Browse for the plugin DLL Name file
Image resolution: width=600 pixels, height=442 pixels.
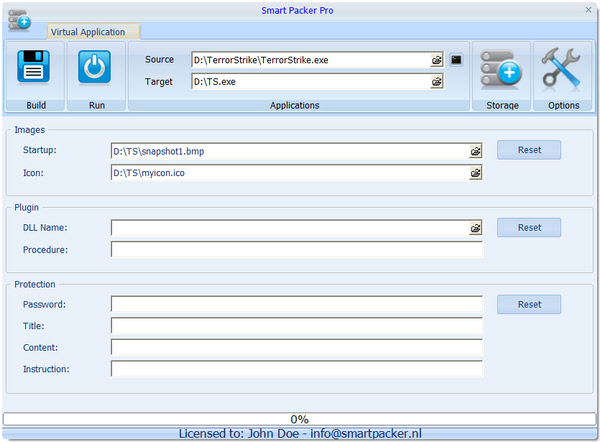pos(475,228)
